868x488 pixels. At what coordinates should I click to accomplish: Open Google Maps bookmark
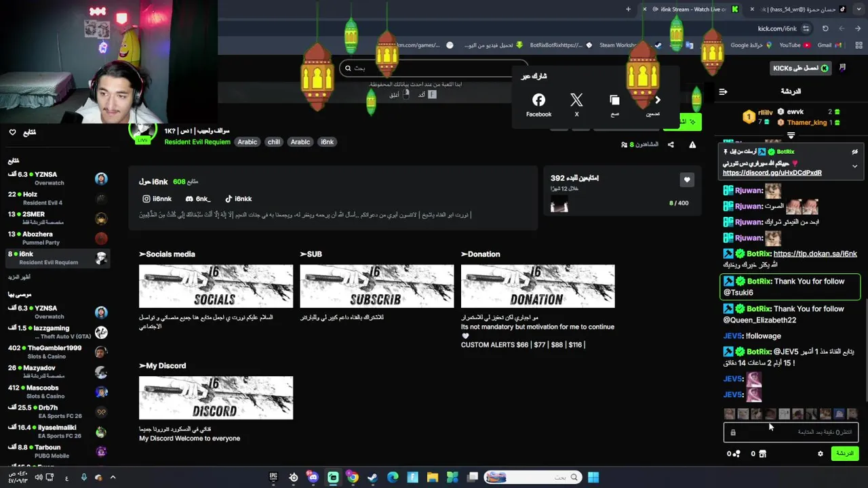click(x=751, y=45)
